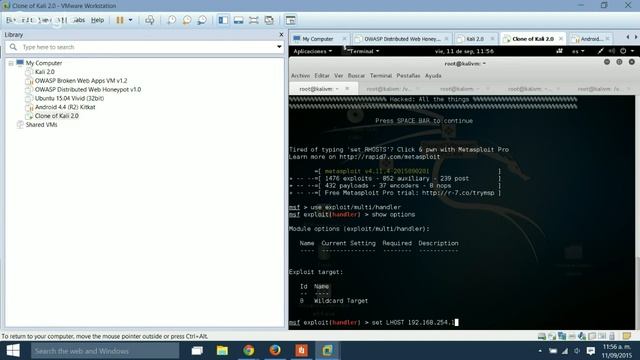
Task: Toggle the thumbnail bar view button
Action: [238, 20]
